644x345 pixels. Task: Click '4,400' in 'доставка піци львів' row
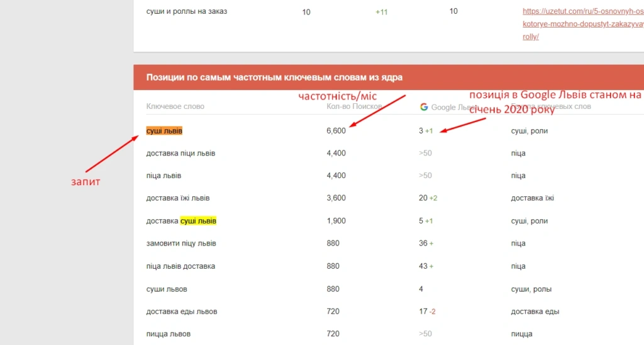tap(336, 154)
